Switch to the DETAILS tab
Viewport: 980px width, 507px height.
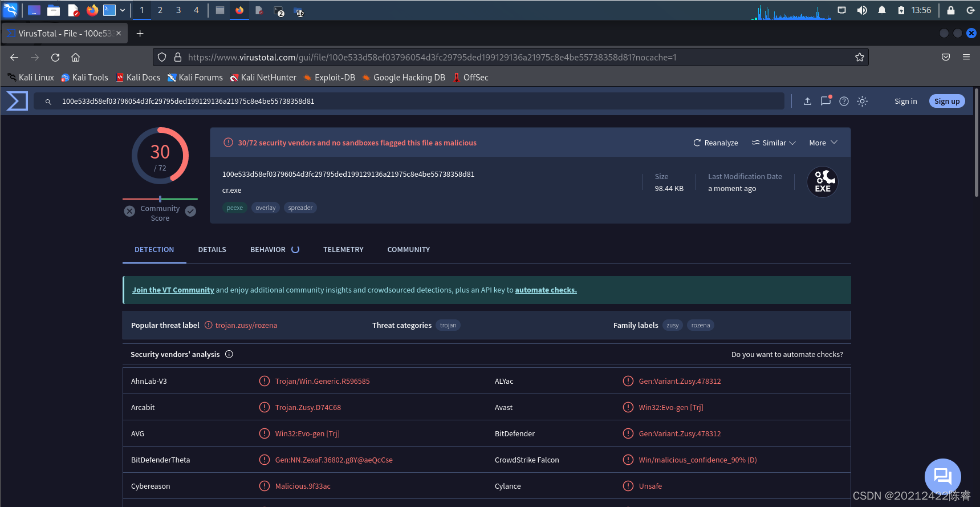pos(212,250)
